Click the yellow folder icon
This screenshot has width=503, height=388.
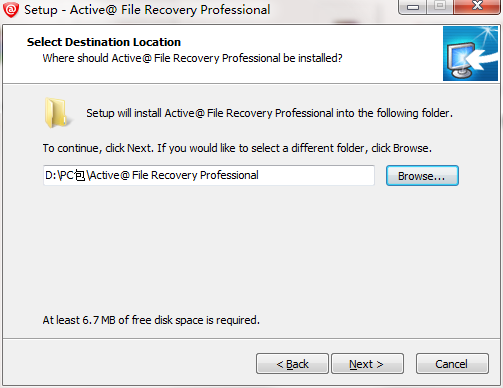[x=57, y=113]
